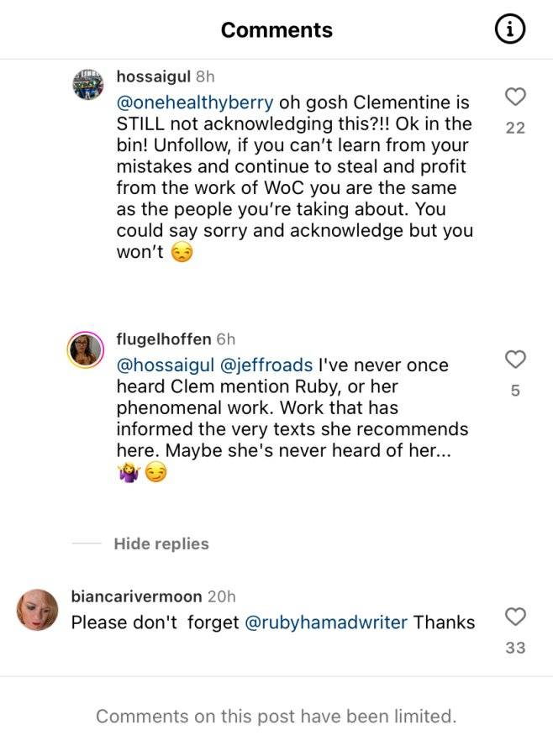This screenshot has height=756, width=553.
Task: Like flugelhoffen's comment with heart icon
Action: (x=515, y=360)
